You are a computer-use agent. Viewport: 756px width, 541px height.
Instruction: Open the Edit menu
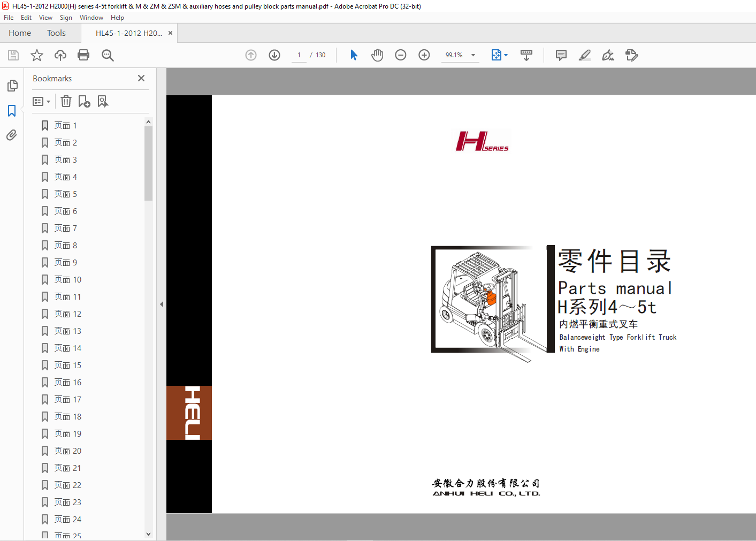[26, 18]
